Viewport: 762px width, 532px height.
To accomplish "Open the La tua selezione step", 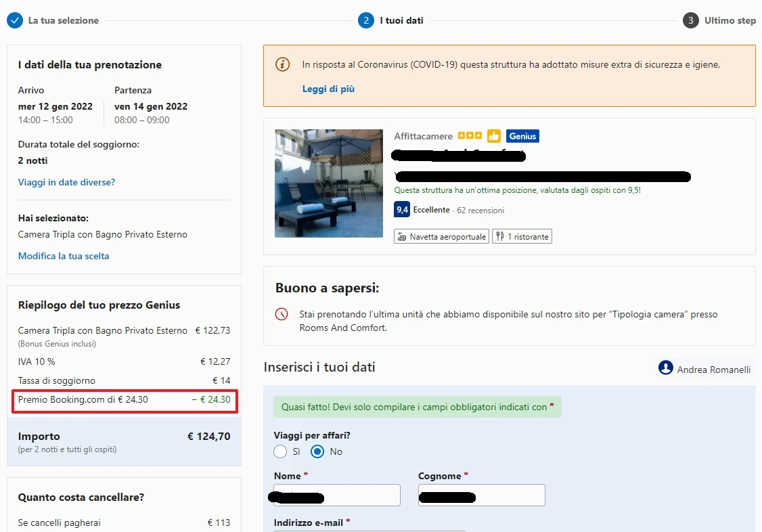I will coord(63,20).
